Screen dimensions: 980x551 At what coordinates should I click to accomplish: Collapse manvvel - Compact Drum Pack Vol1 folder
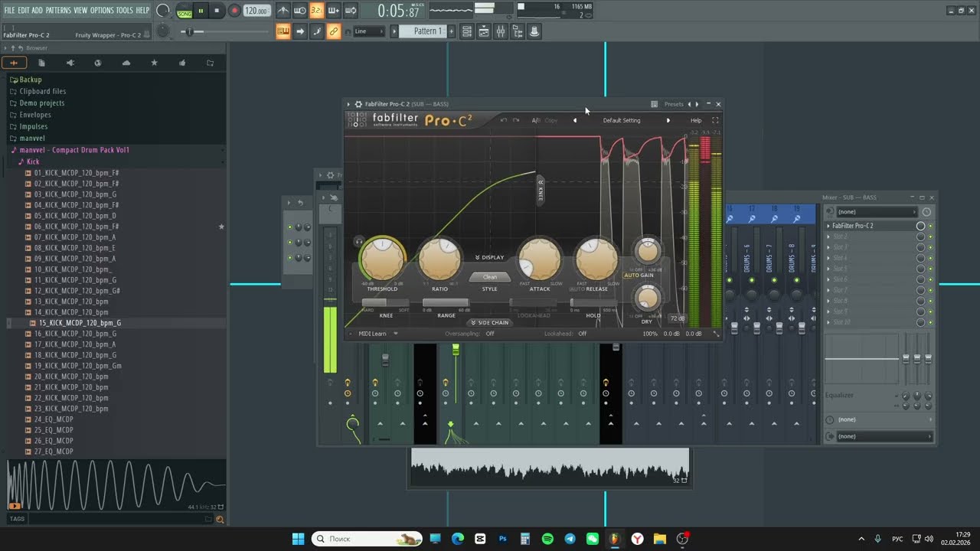pos(74,150)
